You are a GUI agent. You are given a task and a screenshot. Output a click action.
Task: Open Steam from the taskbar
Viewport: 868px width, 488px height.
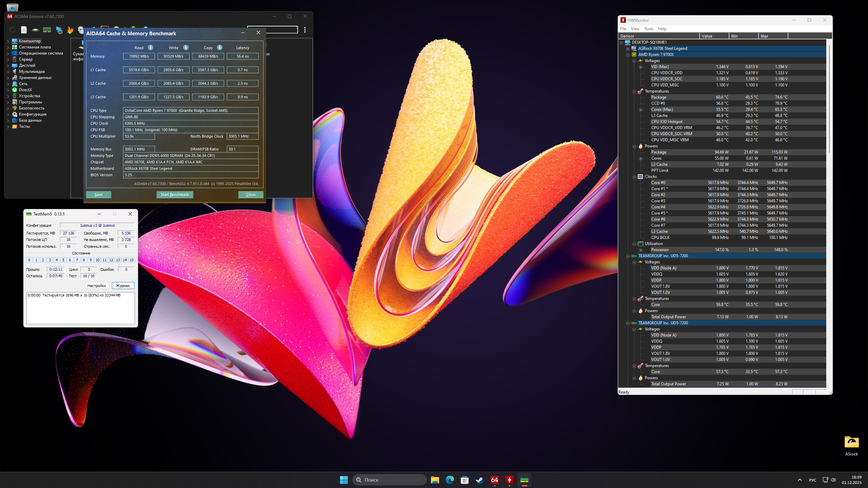click(x=479, y=480)
